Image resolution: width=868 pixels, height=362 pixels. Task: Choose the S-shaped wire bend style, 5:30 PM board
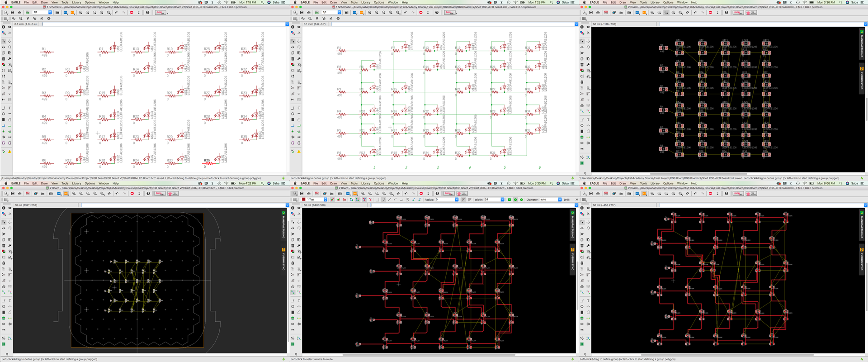[407, 200]
